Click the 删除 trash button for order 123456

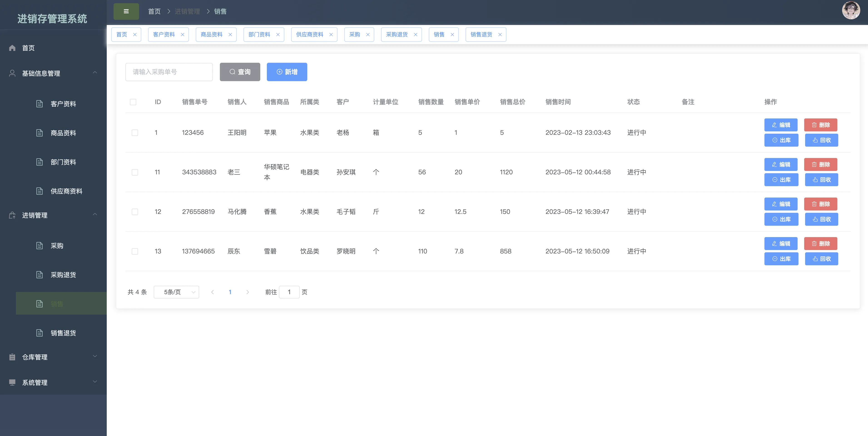(x=821, y=125)
